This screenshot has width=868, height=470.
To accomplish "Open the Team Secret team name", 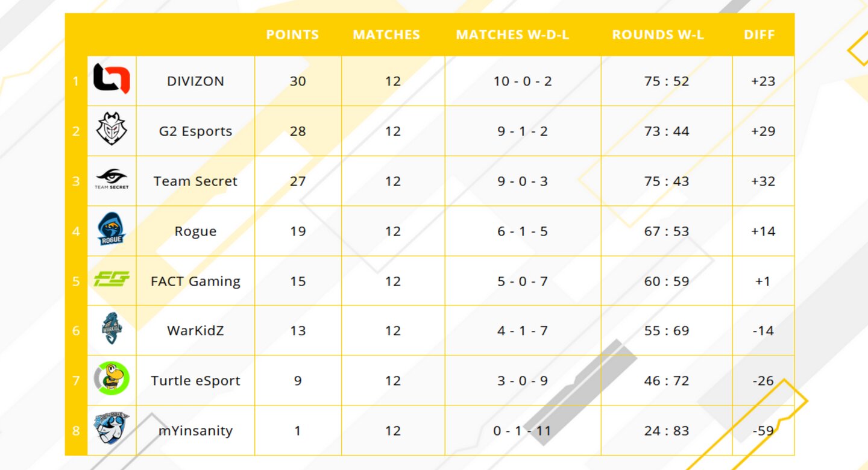I will (x=195, y=181).
